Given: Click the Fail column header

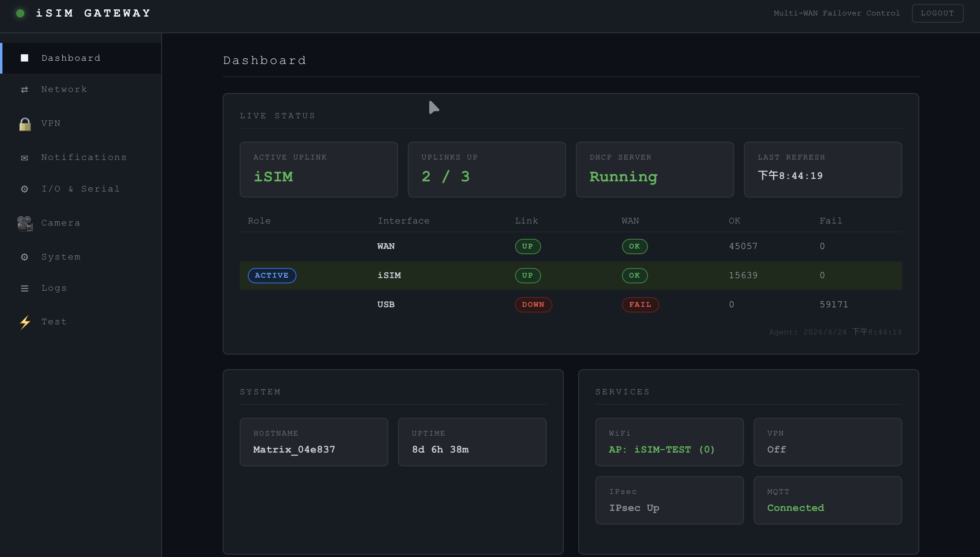Looking at the screenshot, I should point(831,221).
